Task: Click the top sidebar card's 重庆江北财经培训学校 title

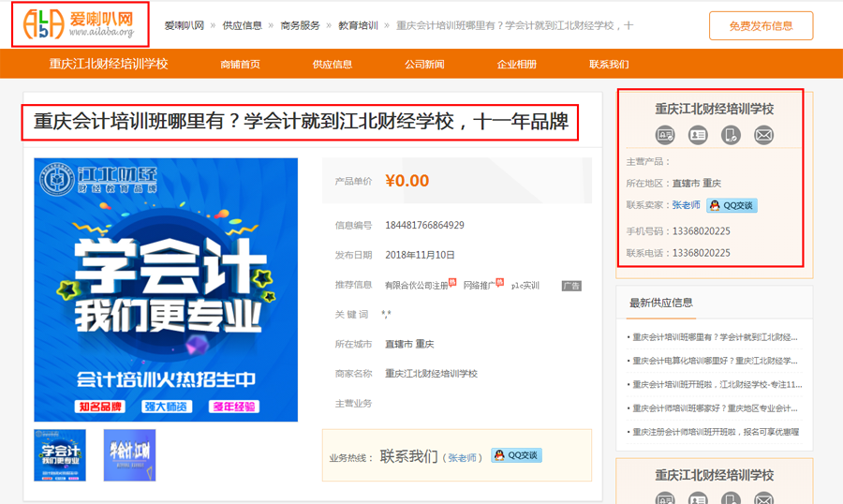Action: click(x=714, y=110)
